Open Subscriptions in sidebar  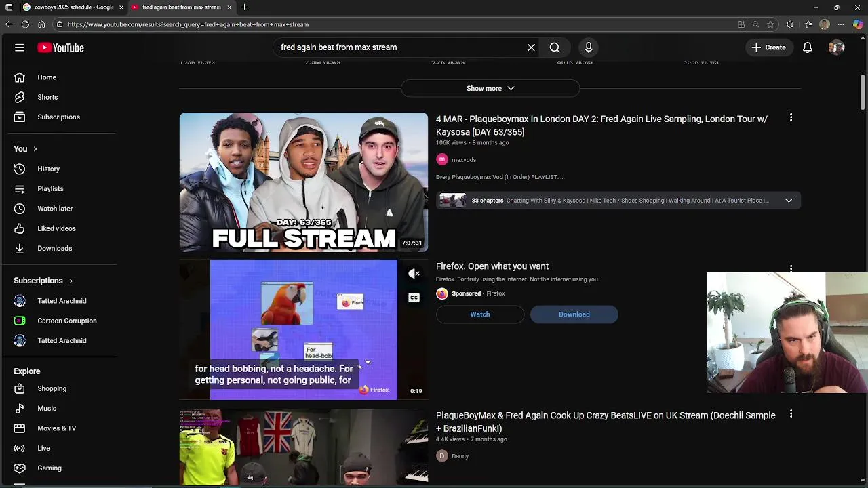point(58,117)
